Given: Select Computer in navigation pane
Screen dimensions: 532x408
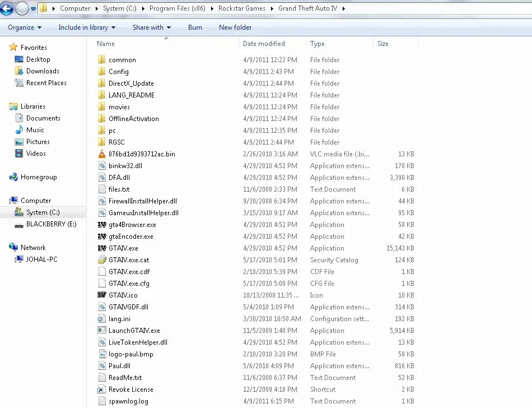Looking at the screenshot, I should (x=36, y=201).
